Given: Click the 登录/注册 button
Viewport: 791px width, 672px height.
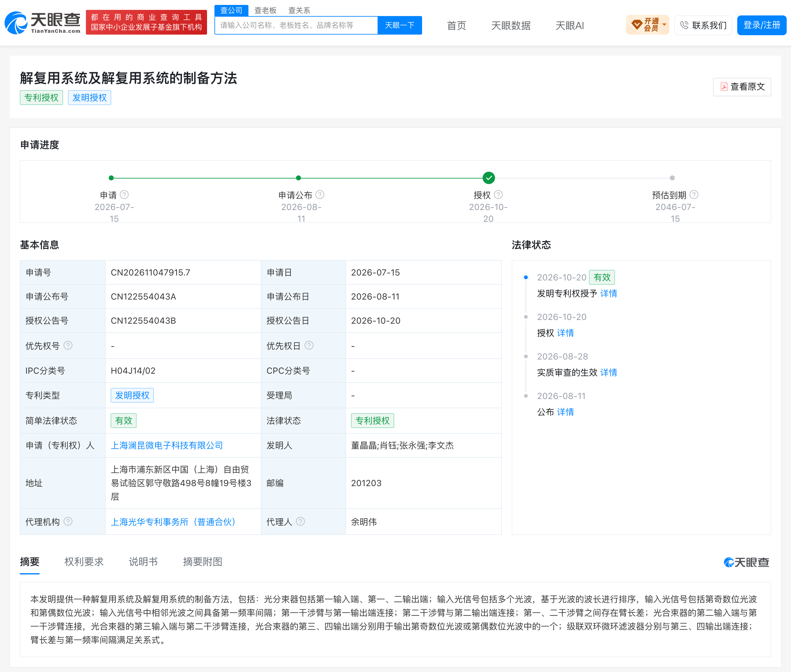Looking at the screenshot, I should [x=762, y=25].
